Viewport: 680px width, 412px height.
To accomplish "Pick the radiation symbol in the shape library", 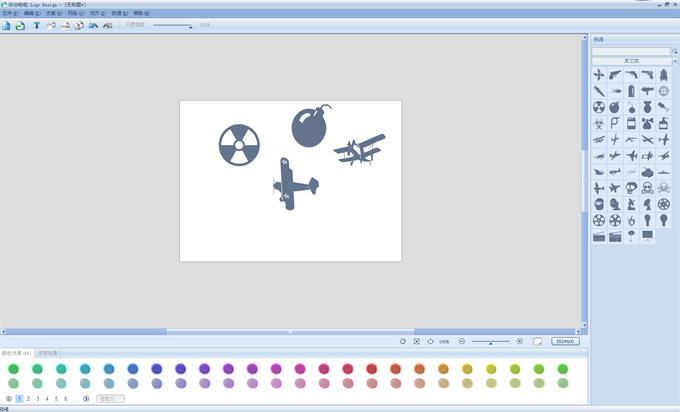I will pyautogui.click(x=599, y=107).
